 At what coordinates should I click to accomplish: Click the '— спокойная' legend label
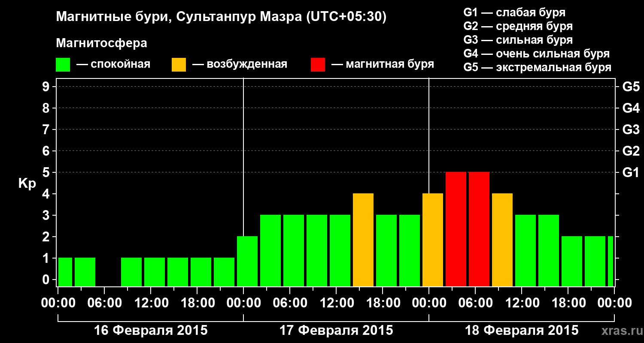tap(113, 65)
